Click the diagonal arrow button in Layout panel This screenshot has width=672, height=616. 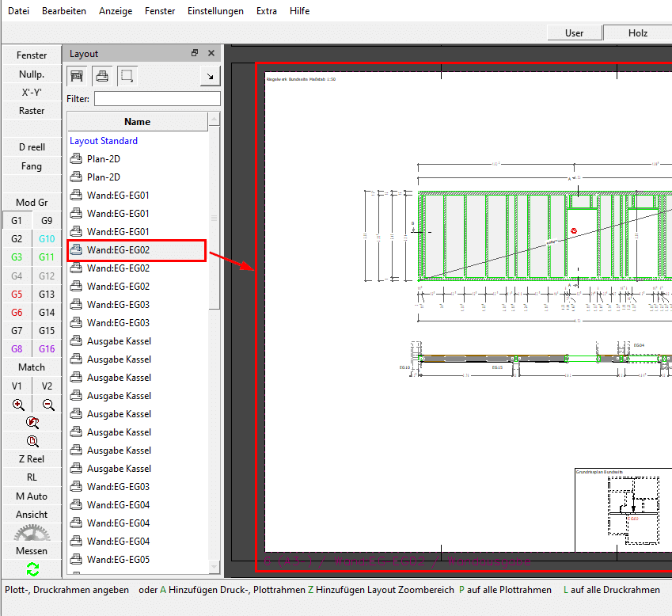click(210, 76)
